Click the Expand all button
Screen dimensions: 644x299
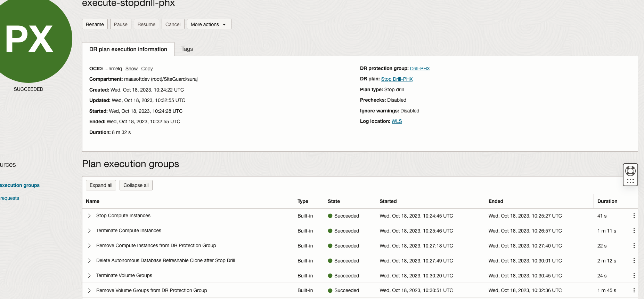(x=101, y=185)
